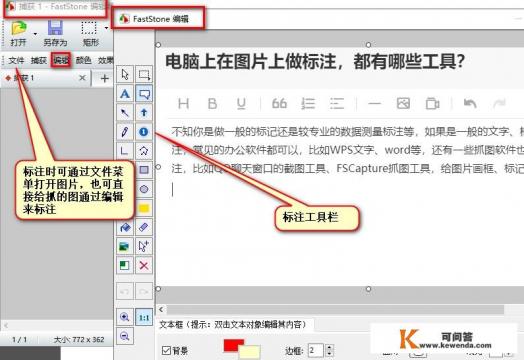Add a new tab with plus button
The height and width of the screenshot is (360, 524).
point(105,79)
